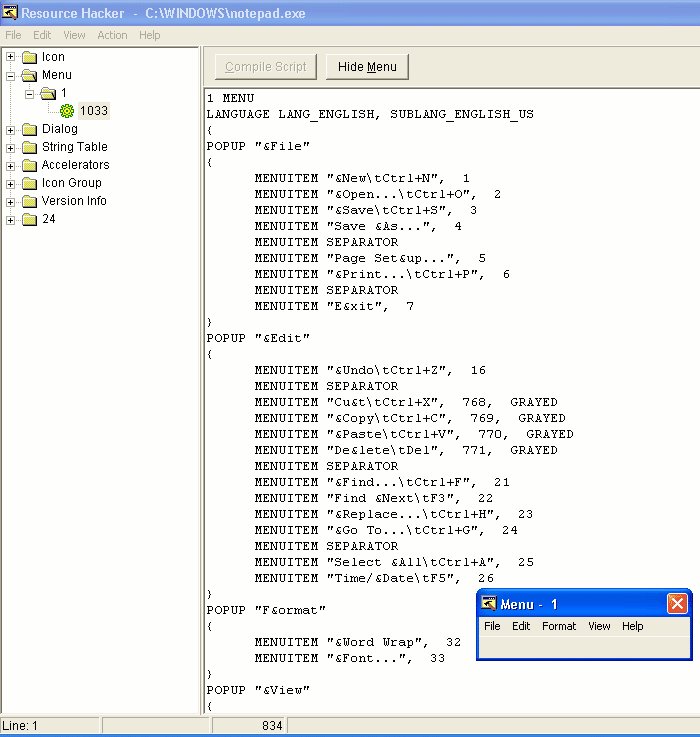
Task: Open the File menu in Resource Hacker
Action: point(13,35)
